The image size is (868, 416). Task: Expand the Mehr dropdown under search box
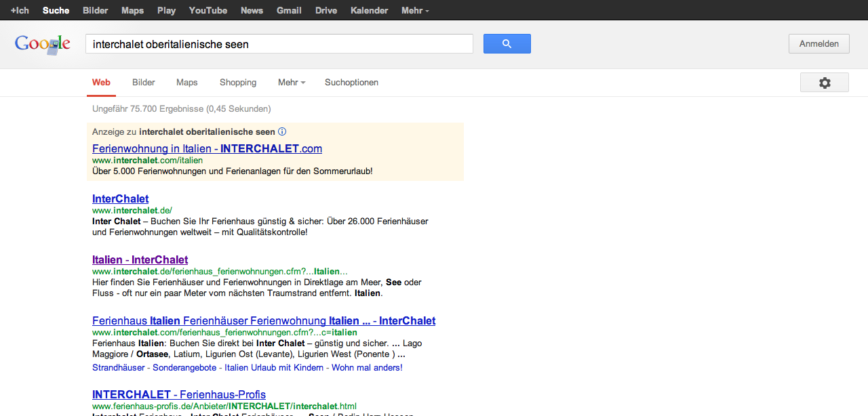pos(291,83)
